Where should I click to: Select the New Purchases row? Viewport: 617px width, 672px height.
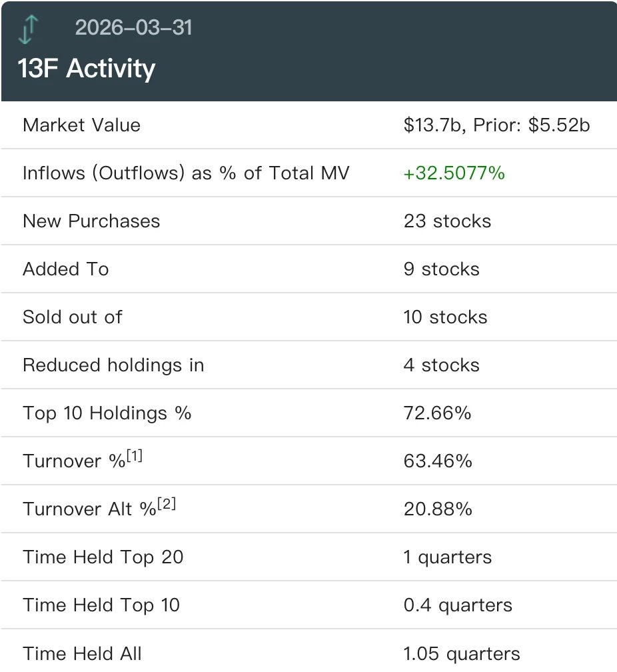tap(309, 221)
